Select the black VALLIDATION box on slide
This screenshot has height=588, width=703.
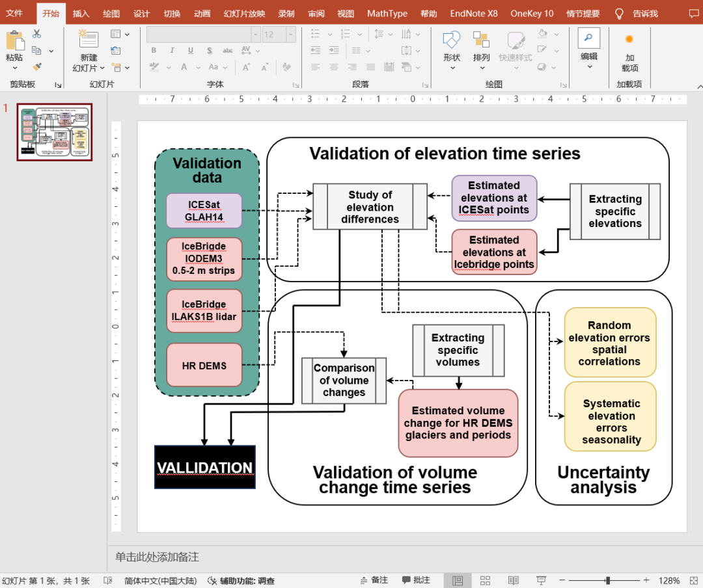point(205,467)
